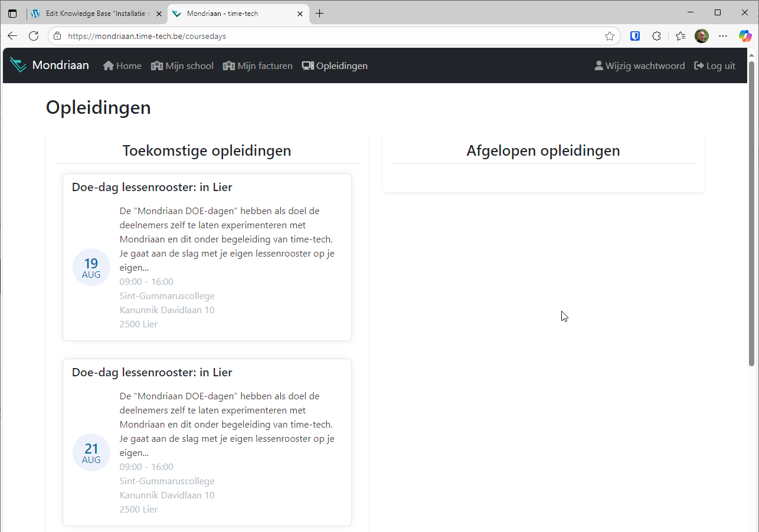
Task: Click the browser profile avatar
Action: click(702, 36)
